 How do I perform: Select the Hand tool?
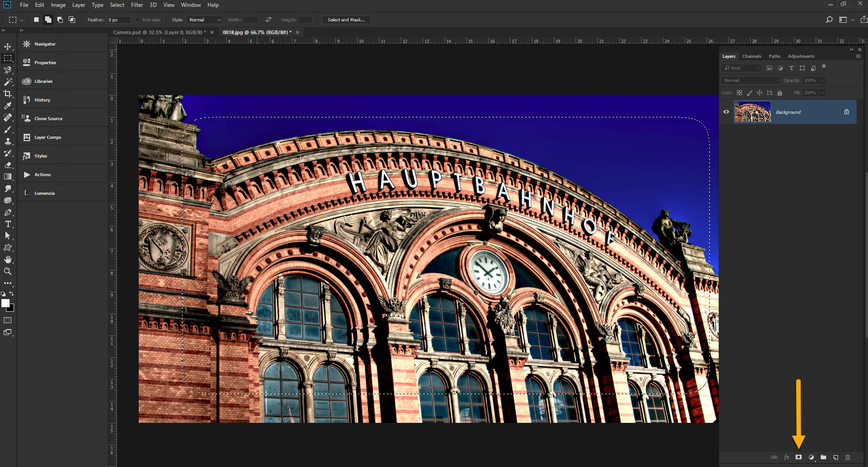pyautogui.click(x=8, y=259)
